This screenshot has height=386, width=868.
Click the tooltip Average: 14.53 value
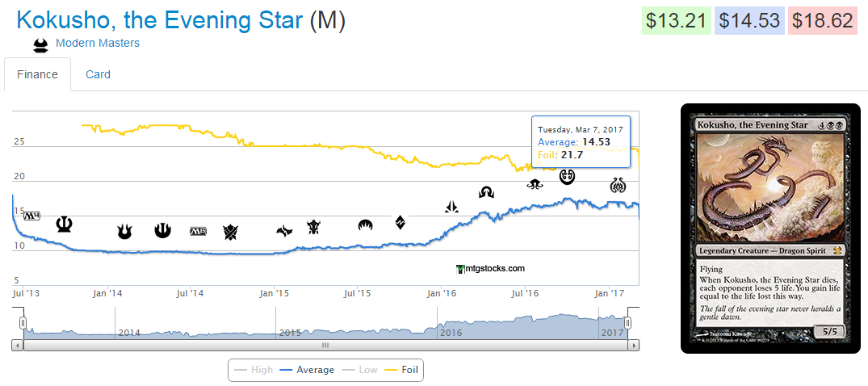(574, 142)
